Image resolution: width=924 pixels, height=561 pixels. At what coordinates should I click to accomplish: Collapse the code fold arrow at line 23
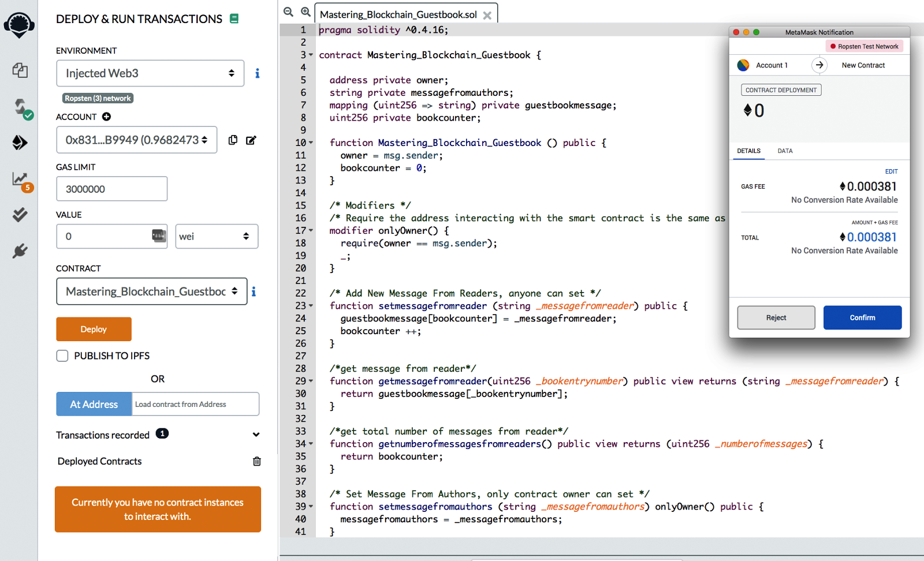pos(311,306)
